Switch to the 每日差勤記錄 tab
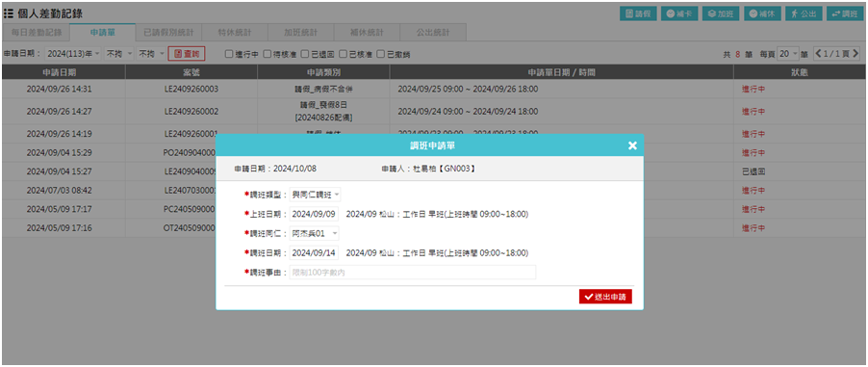The height and width of the screenshot is (367, 868). (36, 33)
